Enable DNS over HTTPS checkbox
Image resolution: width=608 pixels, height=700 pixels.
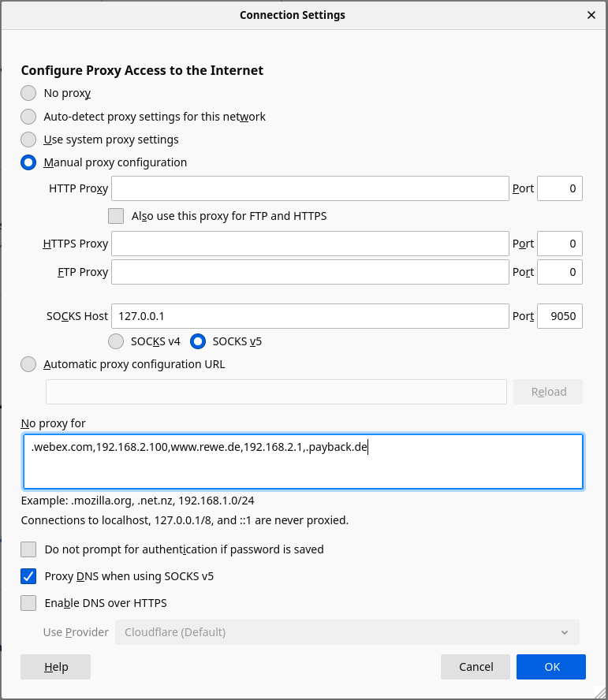(28, 603)
